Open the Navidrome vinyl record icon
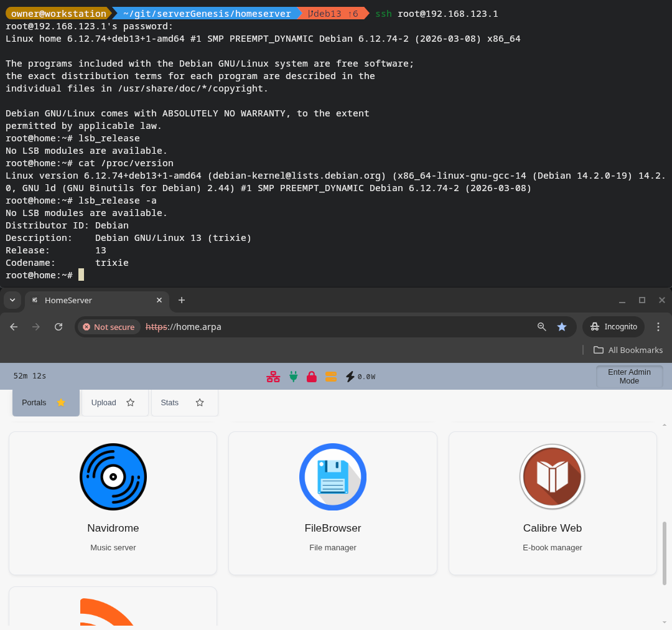 113,476
